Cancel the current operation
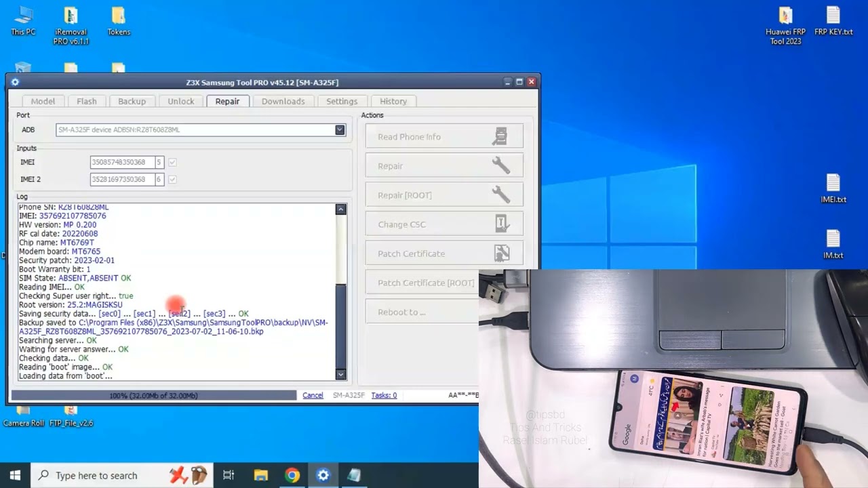The width and height of the screenshot is (868, 488). click(x=313, y=395)
